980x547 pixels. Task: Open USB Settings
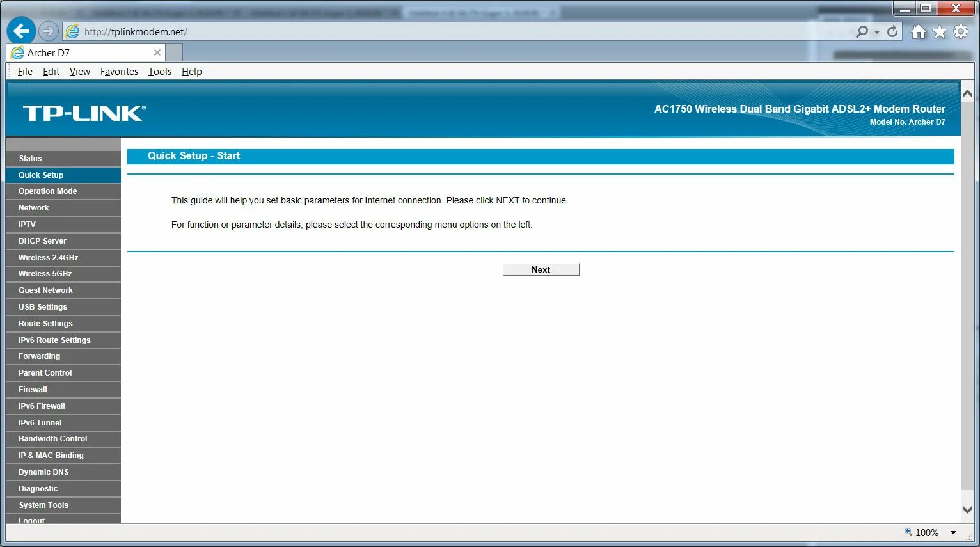63,307
